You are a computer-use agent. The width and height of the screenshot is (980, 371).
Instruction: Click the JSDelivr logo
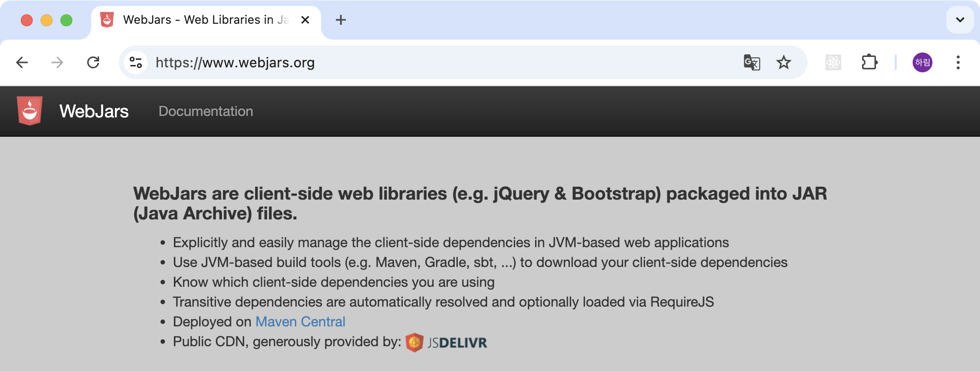click(x=446, y=342)
